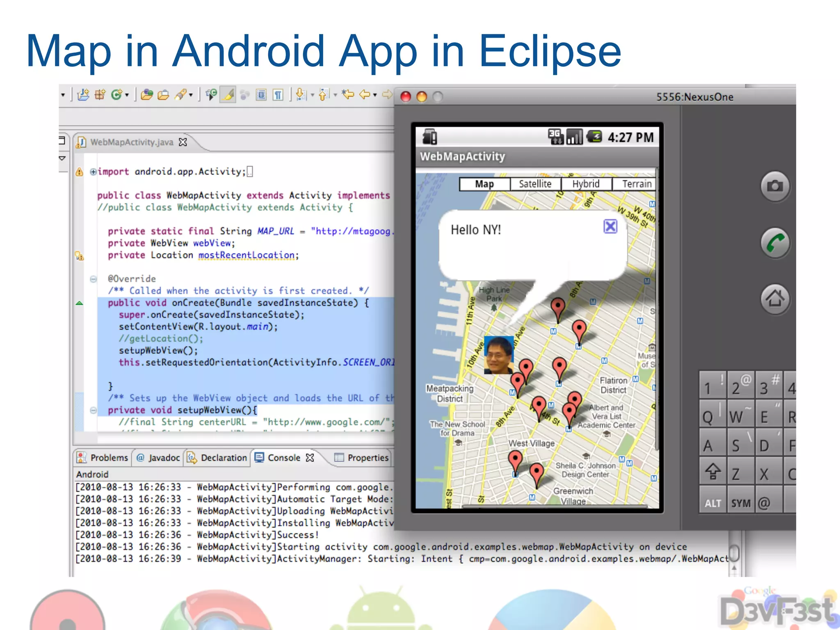840x630 pixels.
Task: Click the quick-fix warning on mostRecentLocation line
Action: [79, 256]
